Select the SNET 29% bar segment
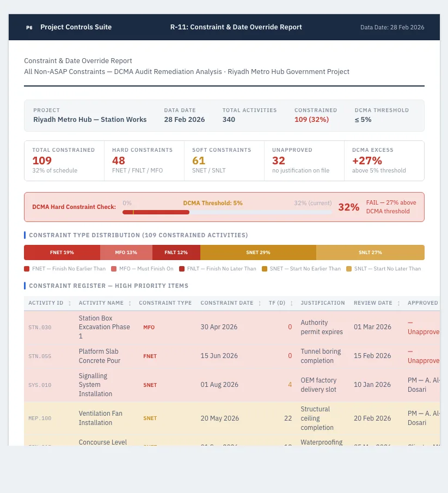The image size is (448, 493). [x=258, y=252]
